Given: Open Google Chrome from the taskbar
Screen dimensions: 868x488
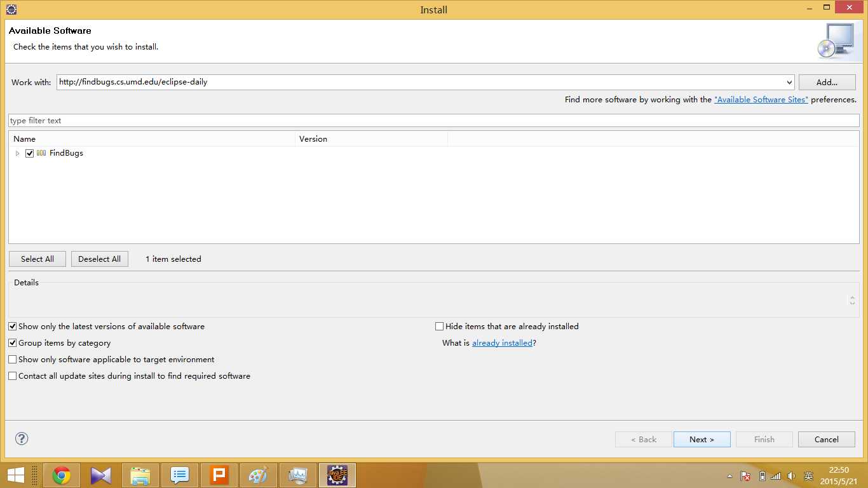Looking at the screenshot, I should pos(62,475).
